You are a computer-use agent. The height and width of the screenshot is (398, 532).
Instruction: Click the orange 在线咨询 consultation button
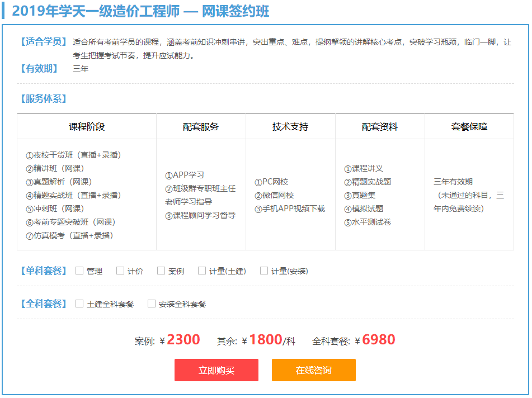point(313,369)
